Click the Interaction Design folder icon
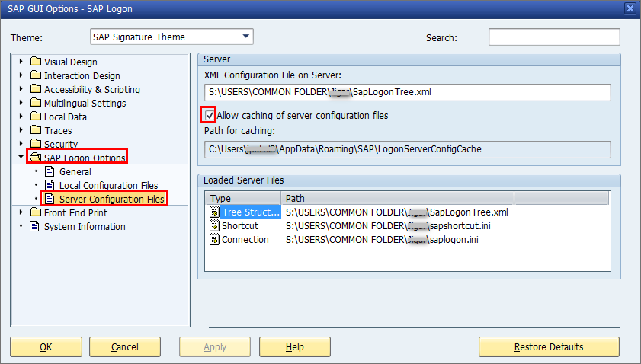The image size is (641, 364). [x=36, y=75]
